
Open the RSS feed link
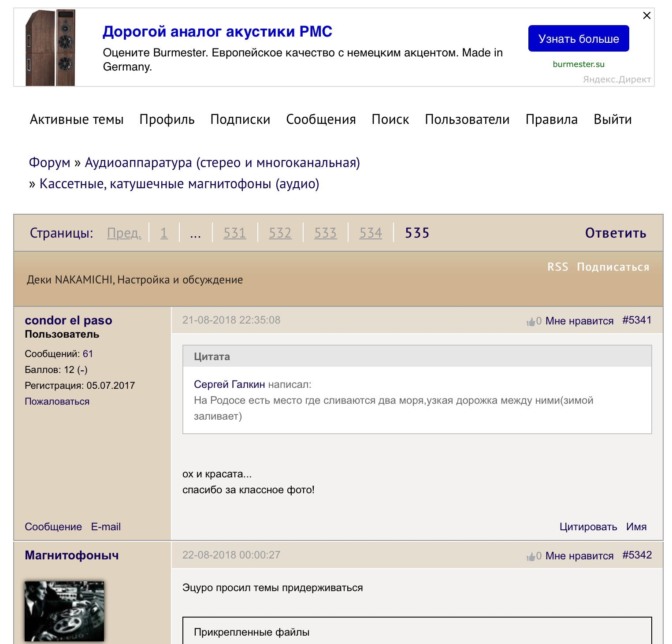[557, 267]
